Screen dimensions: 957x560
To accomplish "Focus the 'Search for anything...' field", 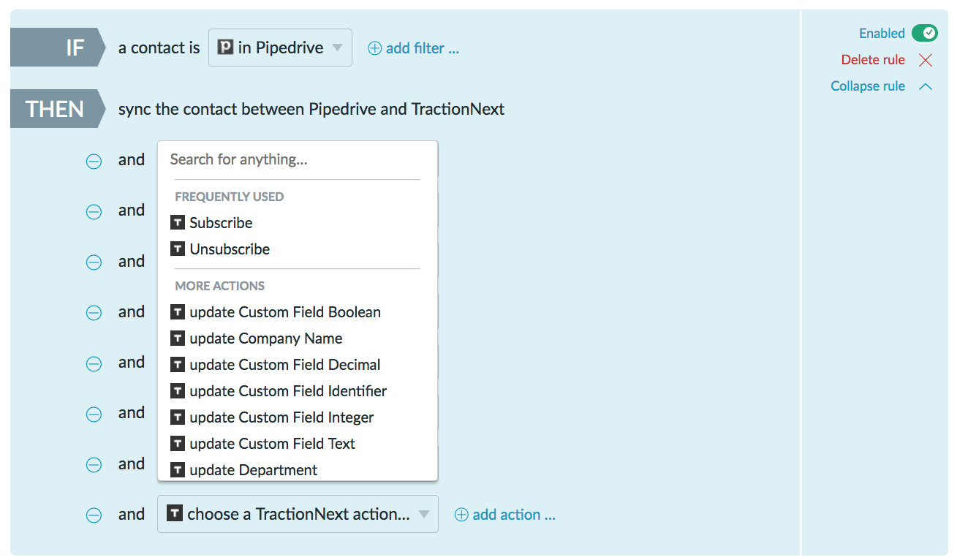I will coord(298,159).
